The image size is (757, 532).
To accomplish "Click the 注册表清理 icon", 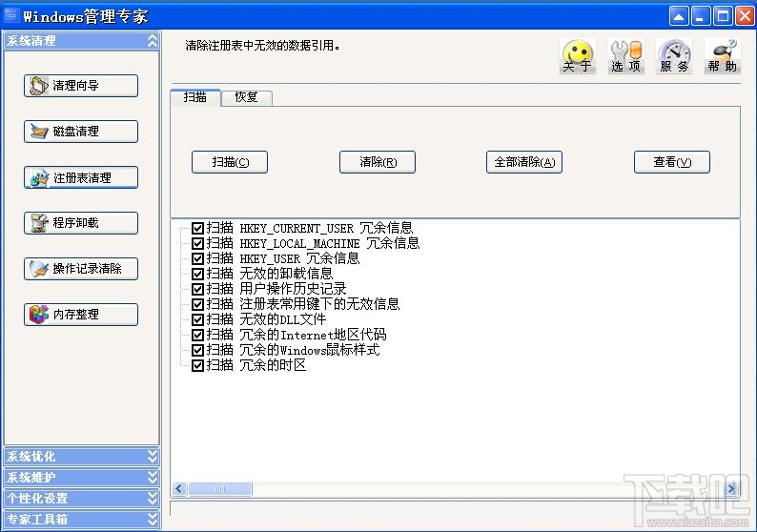I will (39, 177).
